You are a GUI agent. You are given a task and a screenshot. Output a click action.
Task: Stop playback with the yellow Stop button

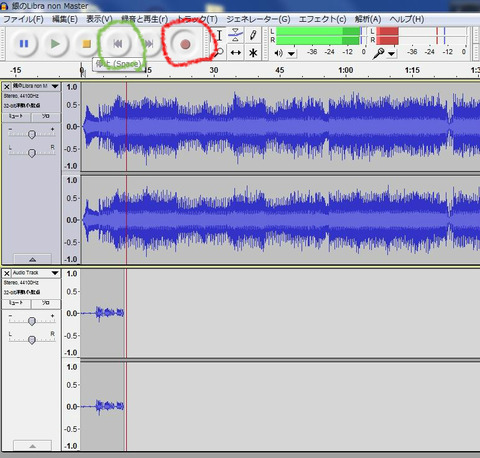(x=86, y=44)
